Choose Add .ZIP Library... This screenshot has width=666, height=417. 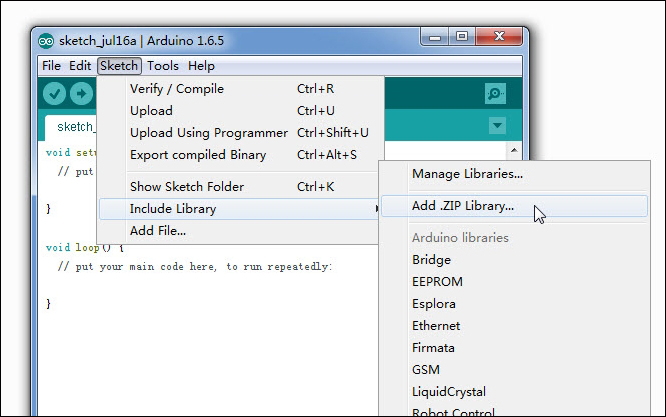[514, 206]
